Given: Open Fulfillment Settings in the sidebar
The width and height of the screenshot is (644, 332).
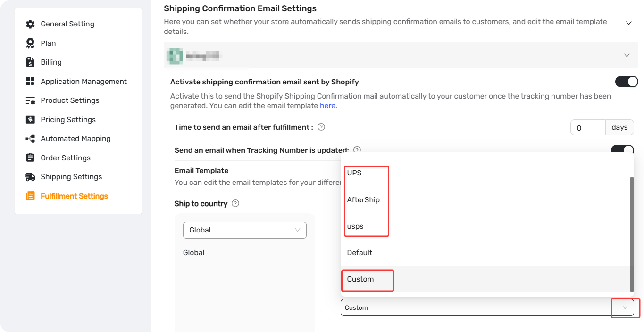Looking at the screenshot, I should click(75, 196).
